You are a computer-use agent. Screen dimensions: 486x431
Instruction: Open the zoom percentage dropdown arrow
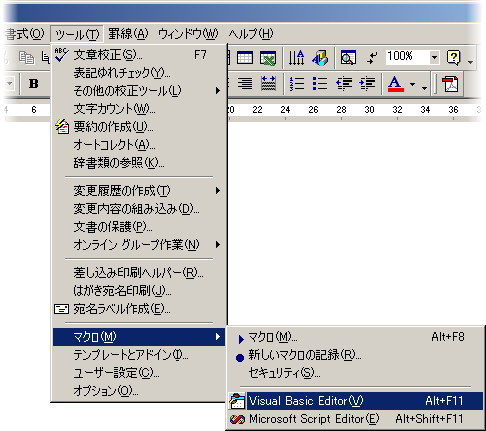pyautogui.click(x=434, y=57)
